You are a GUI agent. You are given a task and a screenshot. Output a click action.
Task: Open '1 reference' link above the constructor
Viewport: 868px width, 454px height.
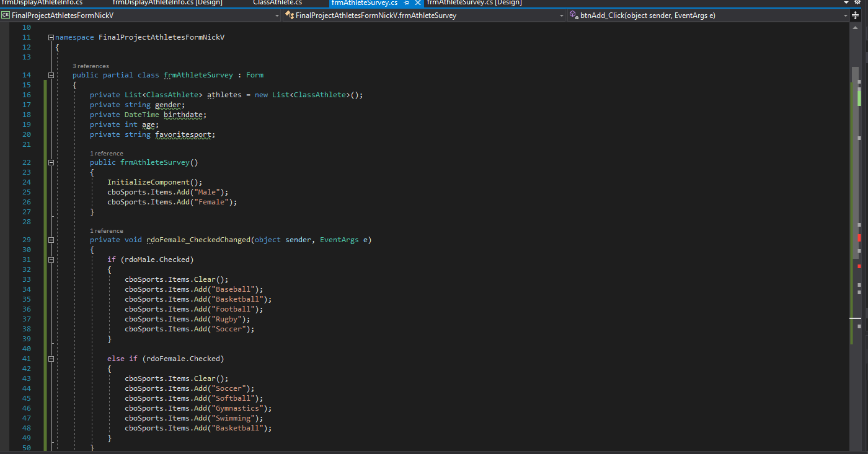[106, 154]
